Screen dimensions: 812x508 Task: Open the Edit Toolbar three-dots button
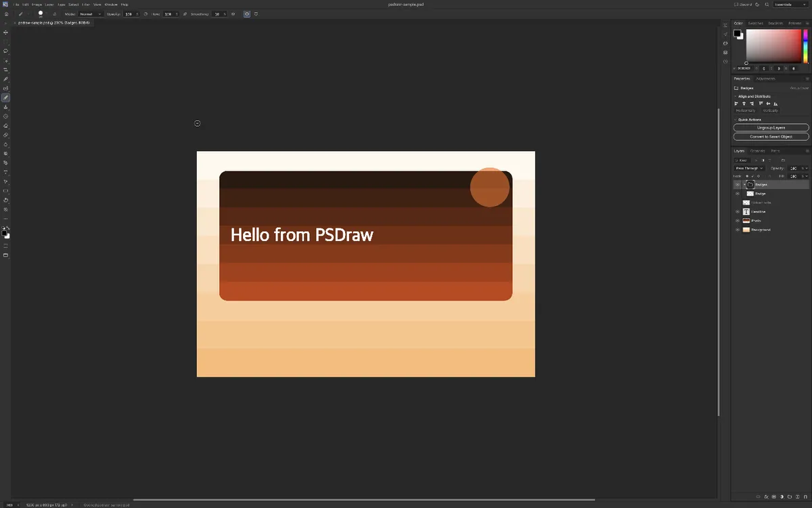coord(5,219)
